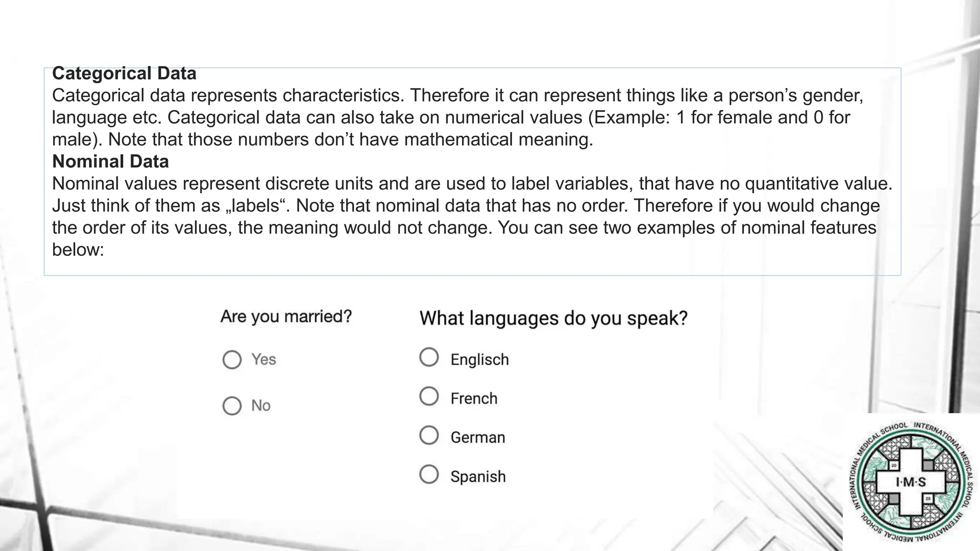980x551 pixels.
Task: Click the 'Spanish' option label text
Action: tap(478, 477)
